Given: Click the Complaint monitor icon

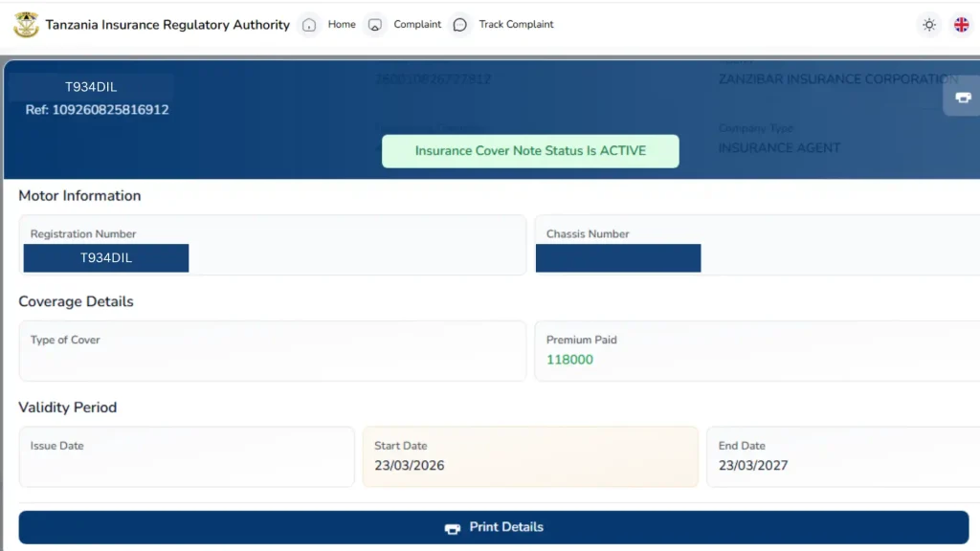Looking at the screenshot, I should [374, 25].
